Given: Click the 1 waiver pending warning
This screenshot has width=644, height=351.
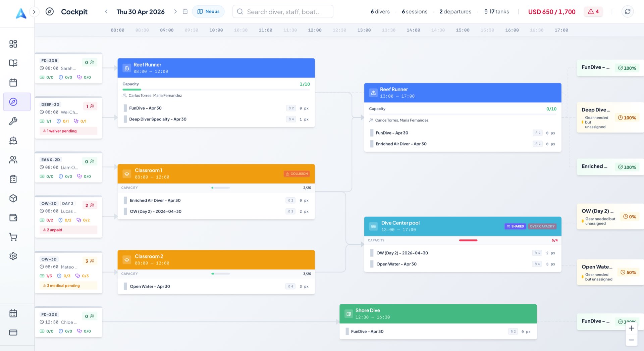Looking at the screenshot, I should (68, 131).
